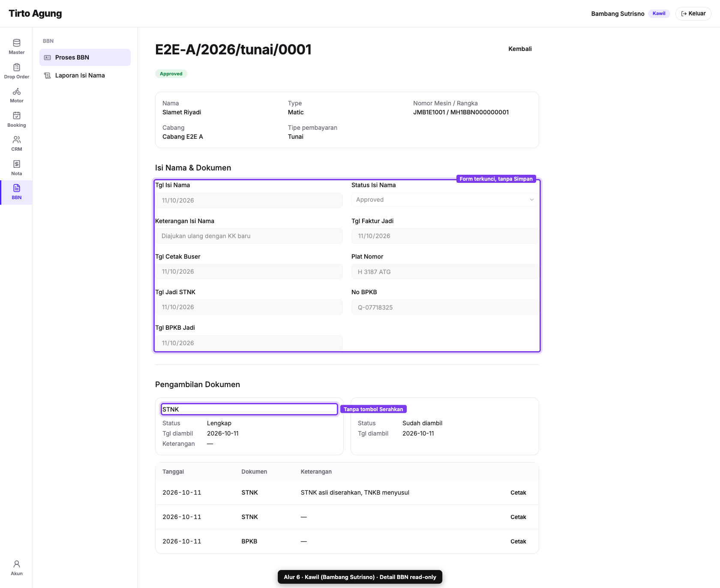Viewport: 720px width, 588px height.
Task: Click the Tgl Cetak Buser date field
Action: tap(249, 272)
